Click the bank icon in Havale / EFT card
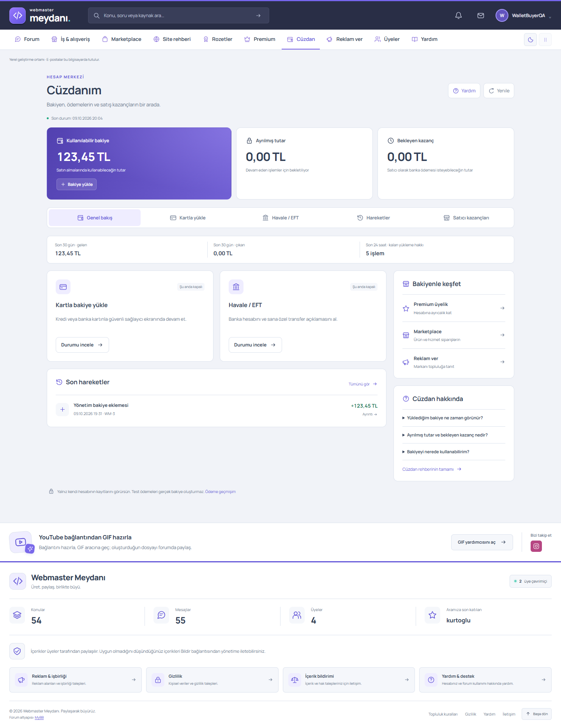This screenshot has width=561, height=728. [236, 287]
